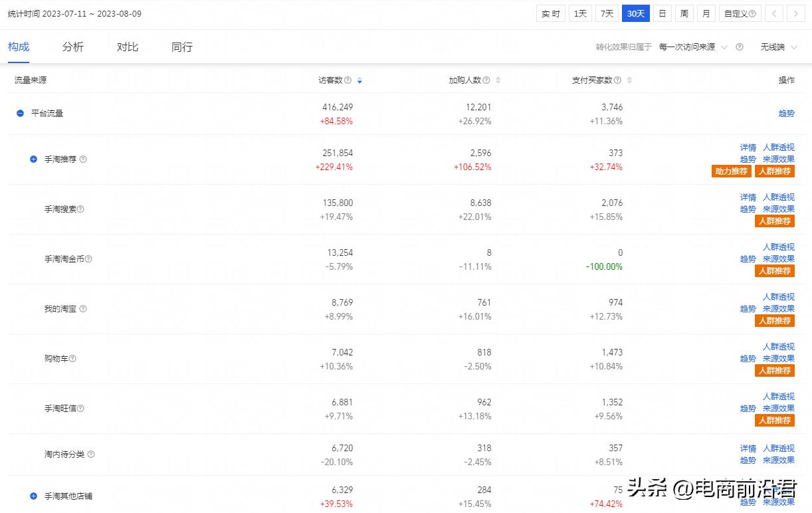The width and height of the screenshot is (812, 513).
Task: Go to the previous date period arrow
Action: (773, 14)
